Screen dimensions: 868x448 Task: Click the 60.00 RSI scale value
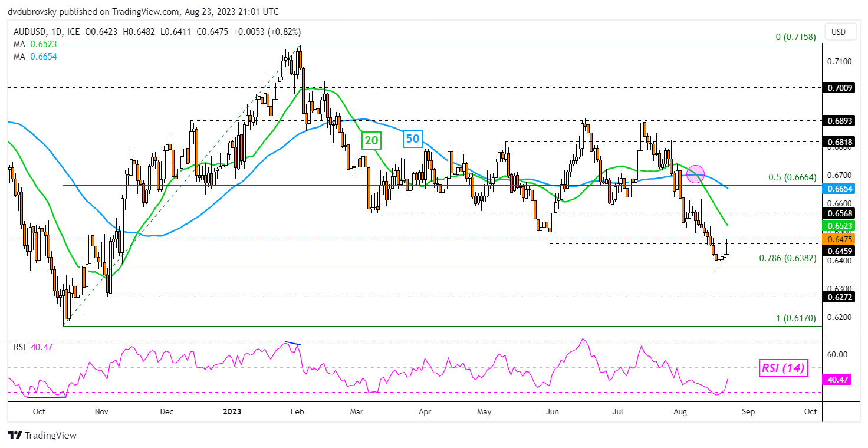point(839,354)
